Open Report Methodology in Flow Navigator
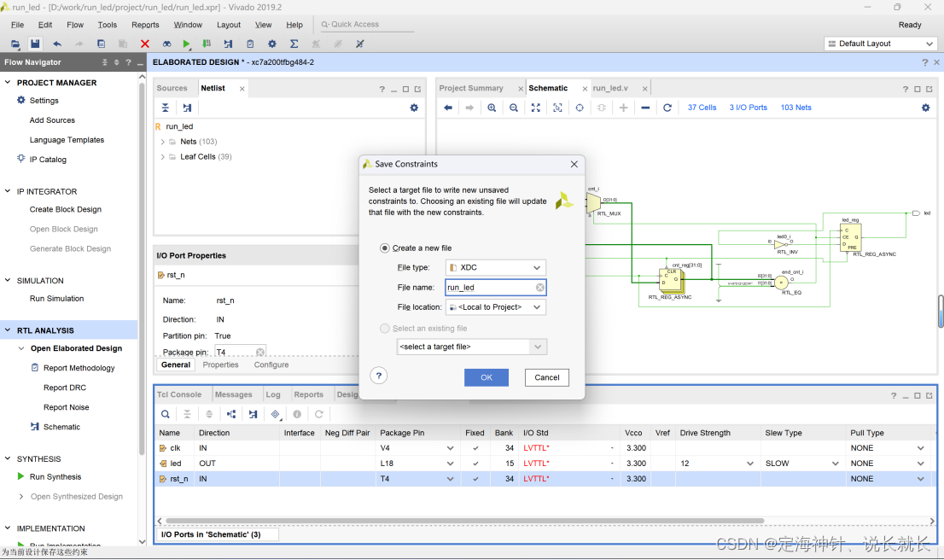Screen dimensions: 944x560 79,369
